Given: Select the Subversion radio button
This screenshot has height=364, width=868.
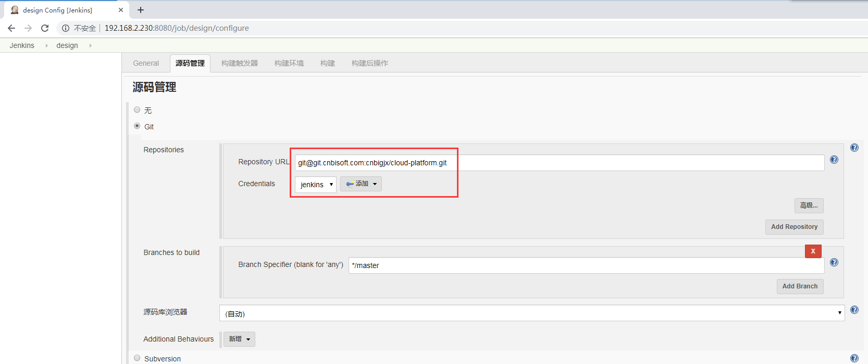Looking at the screenshot, I should pos(137,358).
